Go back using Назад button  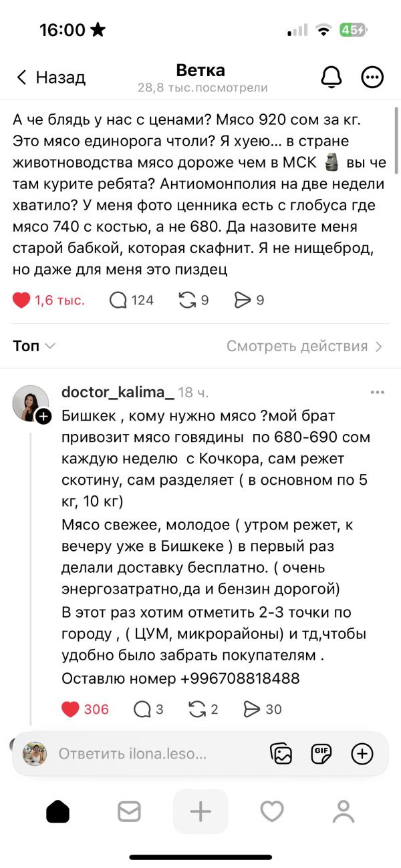click(51, 77)
